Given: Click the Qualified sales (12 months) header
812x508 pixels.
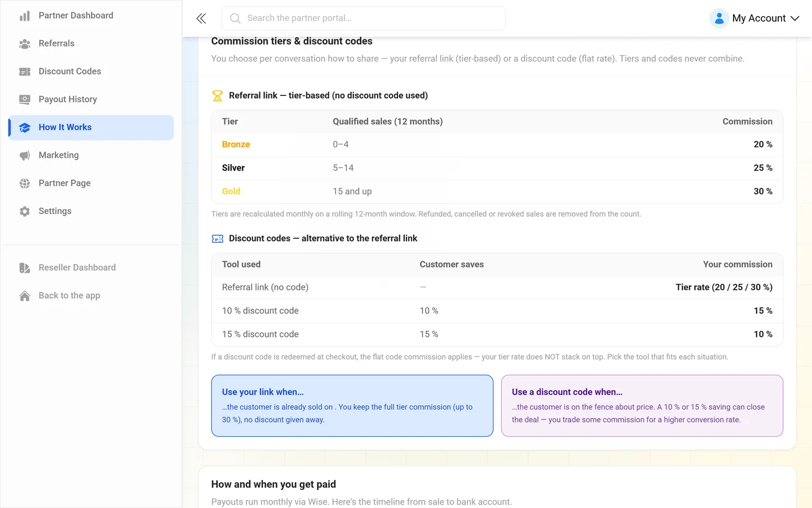Looking at the screenshot, I should 388,122.
